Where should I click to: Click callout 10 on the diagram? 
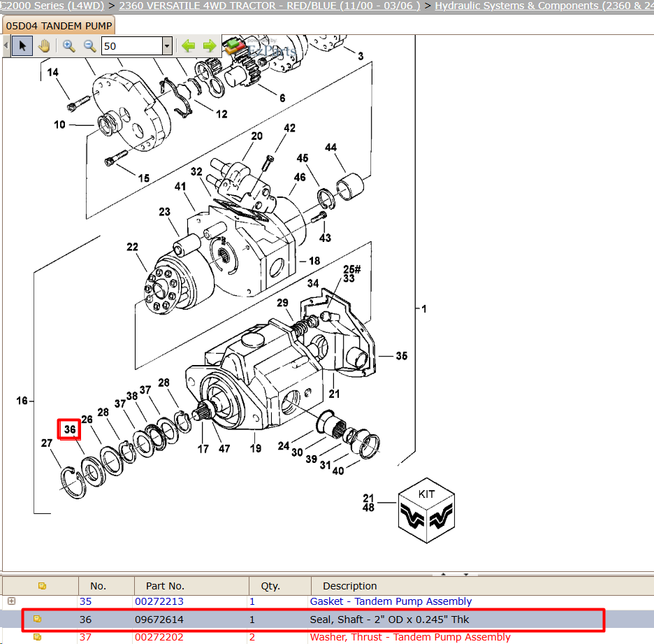pyautogui.click(x=59, y=124)
